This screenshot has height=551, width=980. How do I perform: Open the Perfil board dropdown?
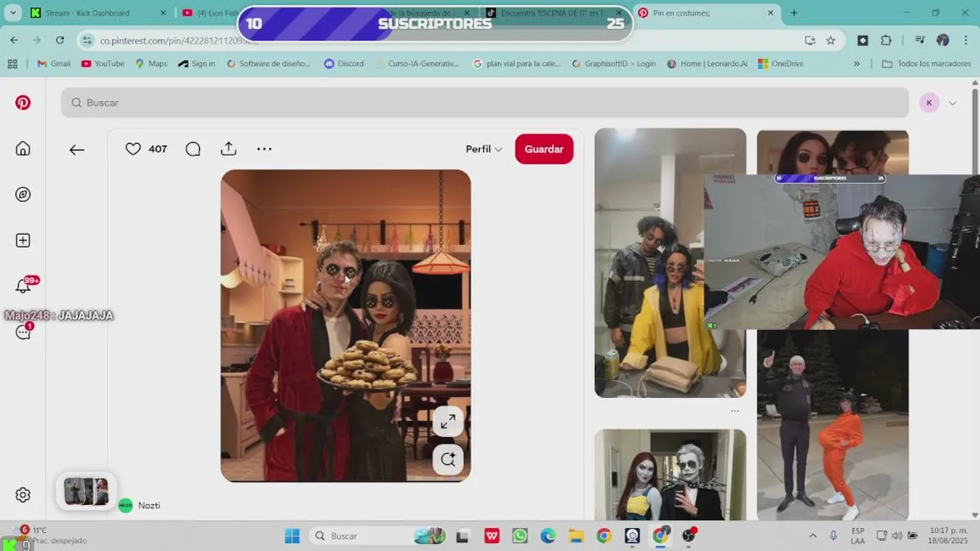(484, 149)
